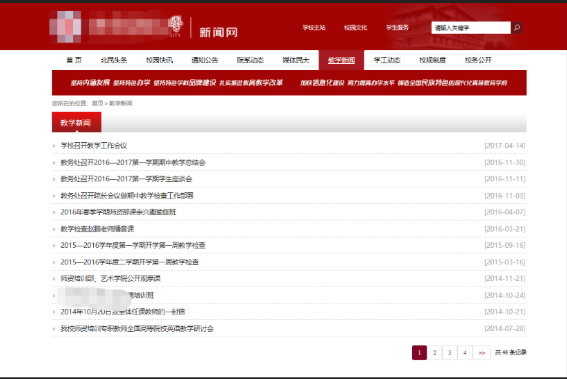Image resolution: width=567 pixels, height=379 pixels.
Task: Click the date [2014-11-21]
Action: pyautogui.click(x=505, y=278)
